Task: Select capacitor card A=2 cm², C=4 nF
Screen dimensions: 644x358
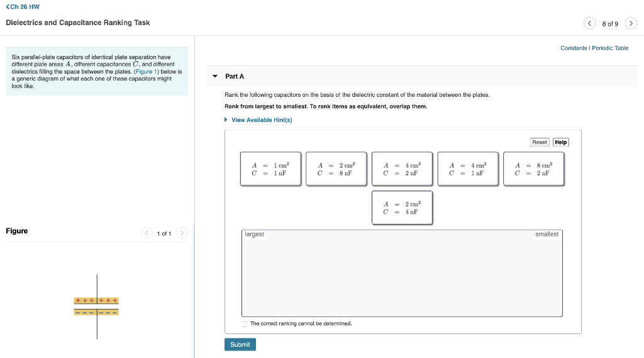Action: (402, 208)
